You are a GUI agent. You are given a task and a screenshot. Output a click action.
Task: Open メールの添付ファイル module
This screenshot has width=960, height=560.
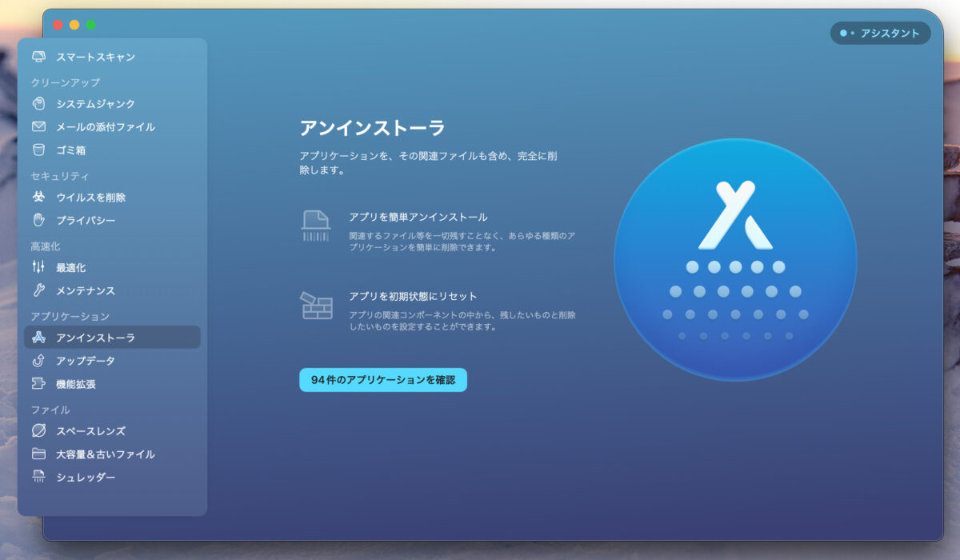pos(112,126)
